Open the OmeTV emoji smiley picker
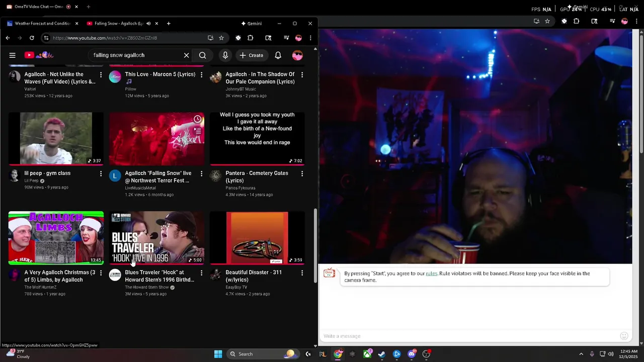Viewport: 644px width, 362px height. click(624, 336)
